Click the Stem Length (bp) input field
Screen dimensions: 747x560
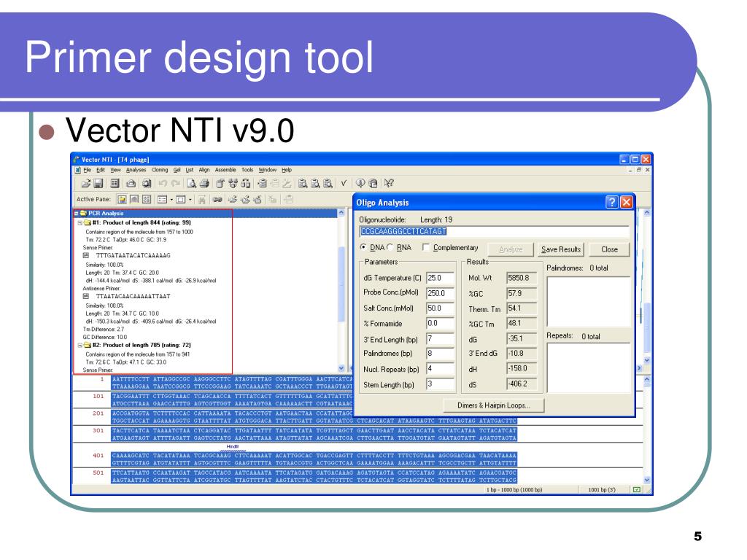pyautogui.click(x=440, y=384)
